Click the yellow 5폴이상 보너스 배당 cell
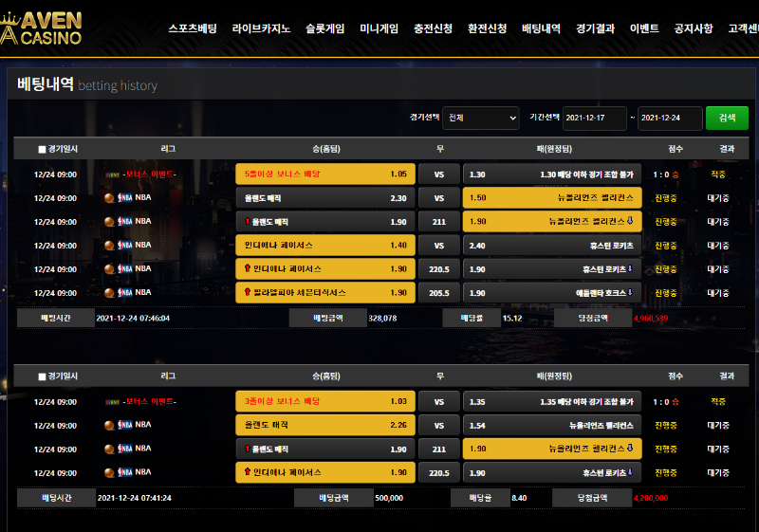 (325, 174)
